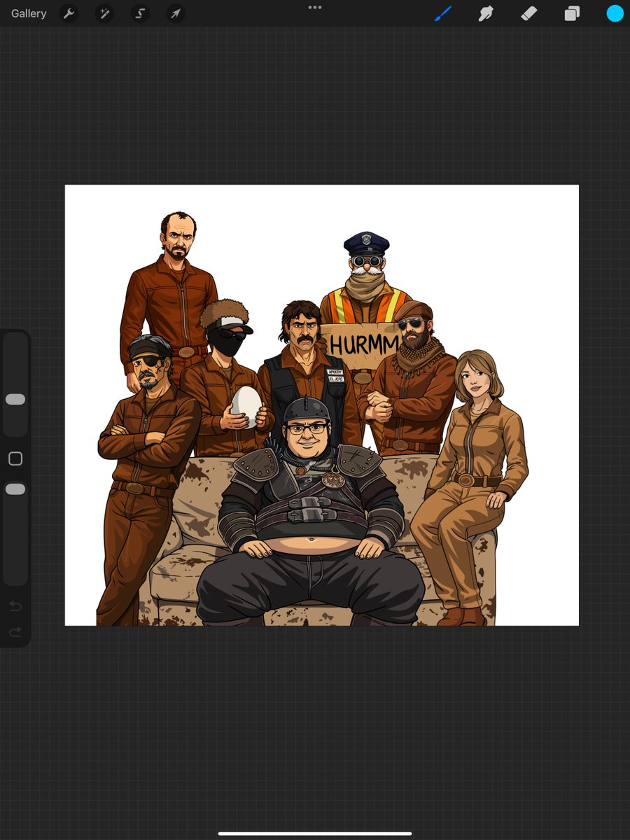Open the Layers panel
This screenshot has height=840, width=630.
point(572,13)
